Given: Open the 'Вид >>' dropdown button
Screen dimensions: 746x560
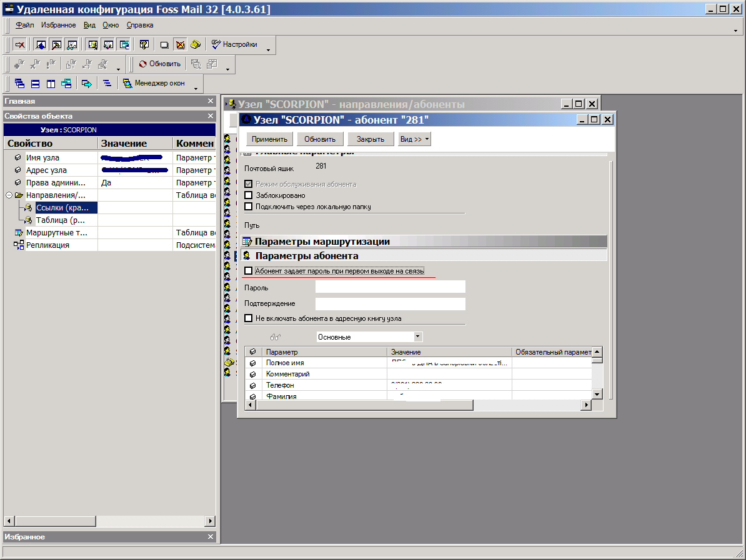Looking at the screenshot, I should click(414, 139).
